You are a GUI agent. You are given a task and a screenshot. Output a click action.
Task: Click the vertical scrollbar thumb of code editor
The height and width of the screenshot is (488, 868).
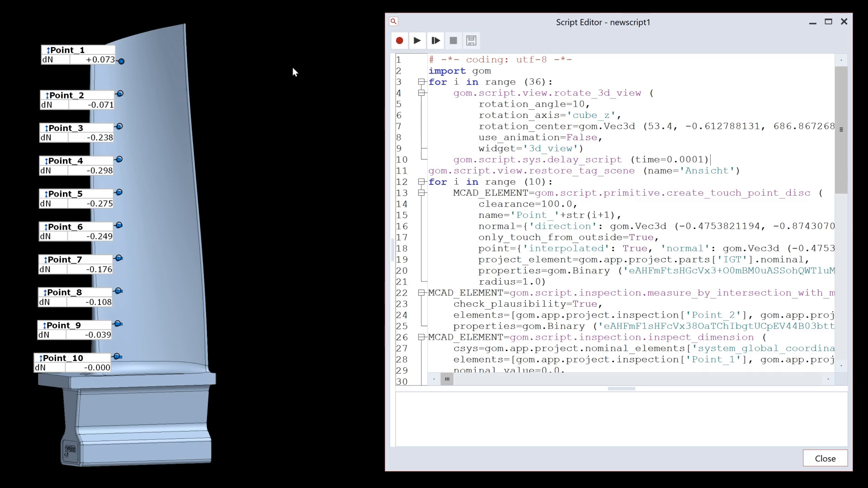tap(841, 130)
